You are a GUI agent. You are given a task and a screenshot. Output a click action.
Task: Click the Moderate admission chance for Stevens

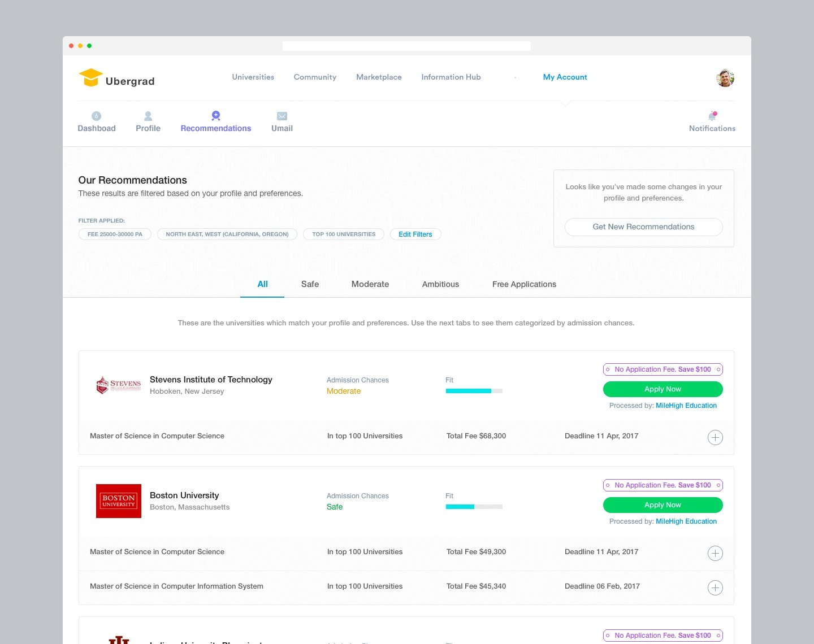click(344, 391)
